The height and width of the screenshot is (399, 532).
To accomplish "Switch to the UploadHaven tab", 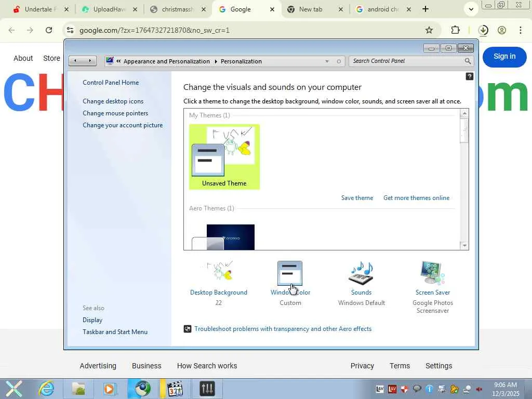I will tap(109, 9).
